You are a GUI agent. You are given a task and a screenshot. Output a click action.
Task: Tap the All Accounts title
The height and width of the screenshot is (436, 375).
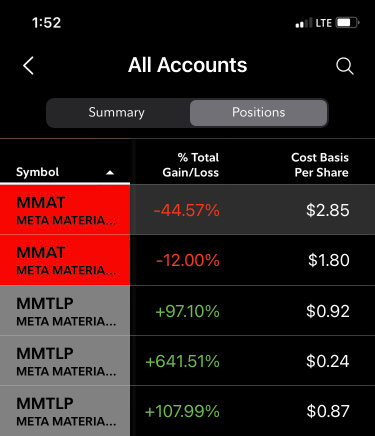188,65
